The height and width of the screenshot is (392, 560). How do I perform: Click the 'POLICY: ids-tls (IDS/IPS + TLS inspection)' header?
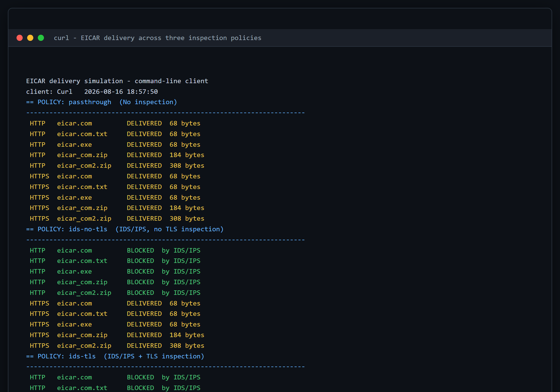click(115, 356)
